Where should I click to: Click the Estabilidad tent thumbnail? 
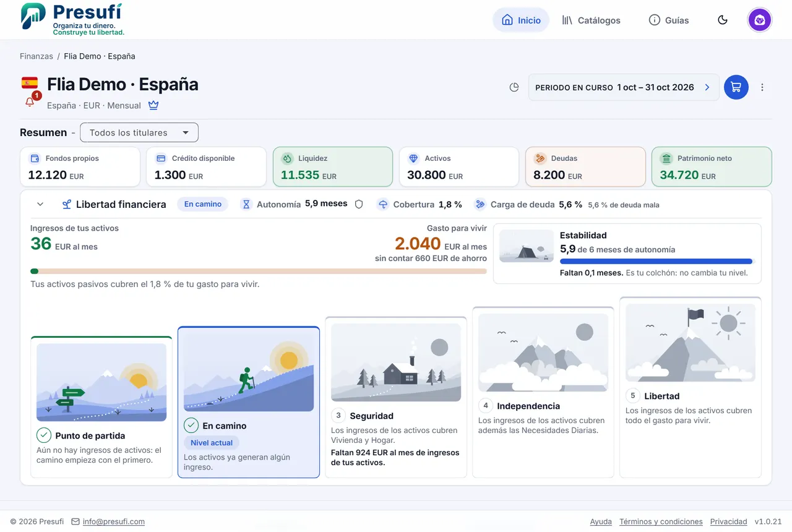click(527, 246)
